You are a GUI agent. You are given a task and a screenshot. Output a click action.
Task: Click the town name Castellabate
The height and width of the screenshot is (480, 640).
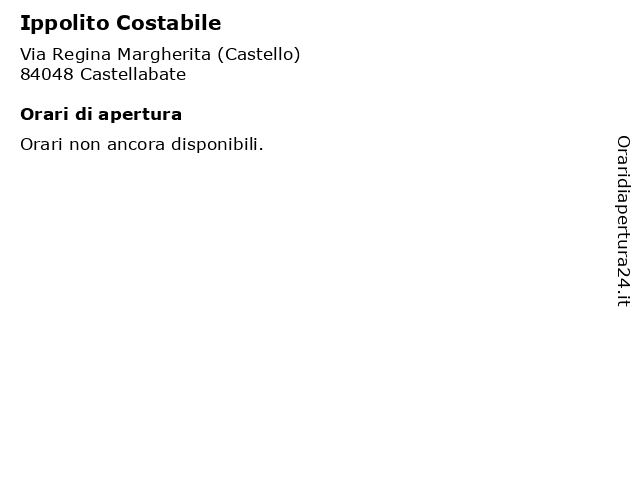click(133, 74)
